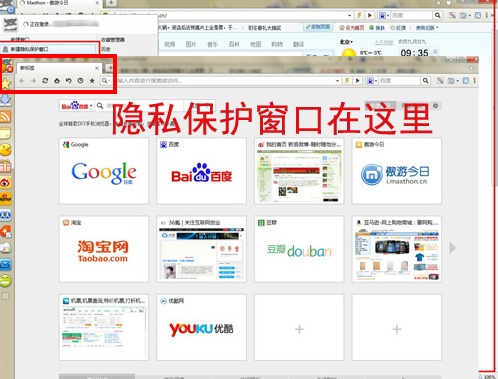
Task: Open the 优酷网 Youku thumbnail
Action: pos(201,327)
